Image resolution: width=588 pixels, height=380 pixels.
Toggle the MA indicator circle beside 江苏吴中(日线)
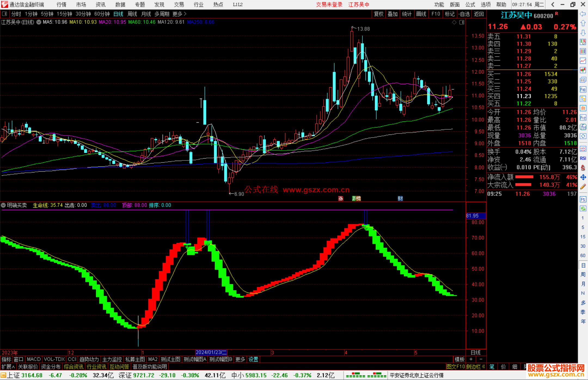(39, 22)
